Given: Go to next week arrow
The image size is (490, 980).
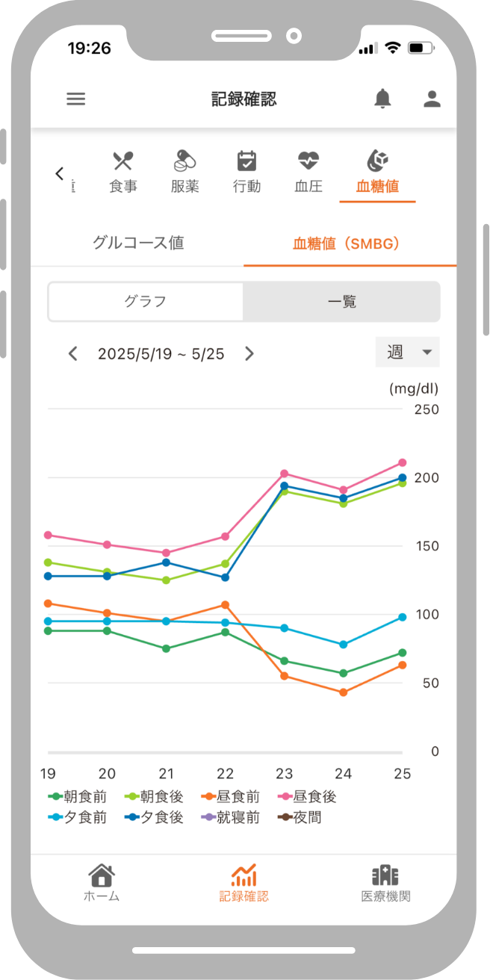Looking at the screenshot, I should coord(249,353).
